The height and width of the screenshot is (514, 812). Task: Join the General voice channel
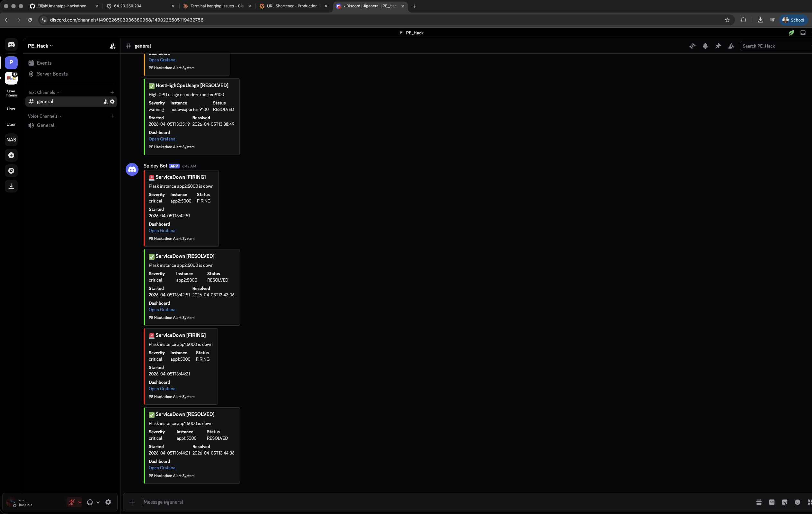click(46, 125)
